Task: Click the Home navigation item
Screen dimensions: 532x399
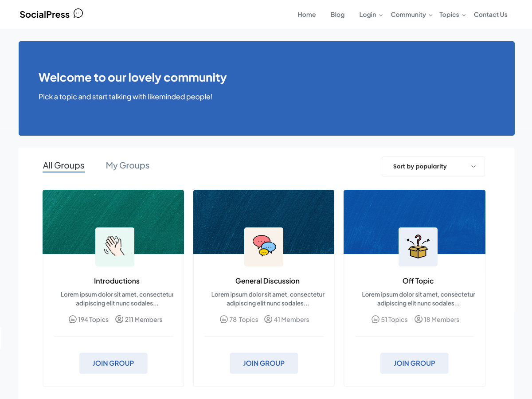Action: [x=306, y=14]
